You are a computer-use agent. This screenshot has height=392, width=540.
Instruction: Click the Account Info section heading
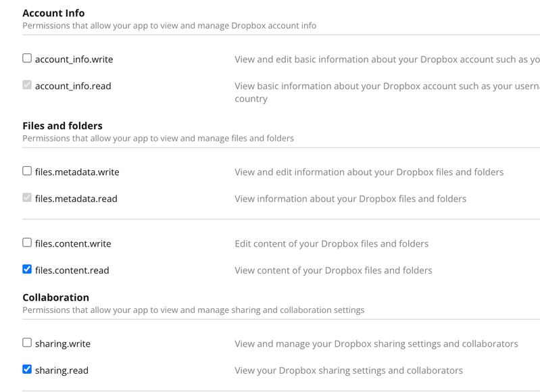tap(53, 13)
